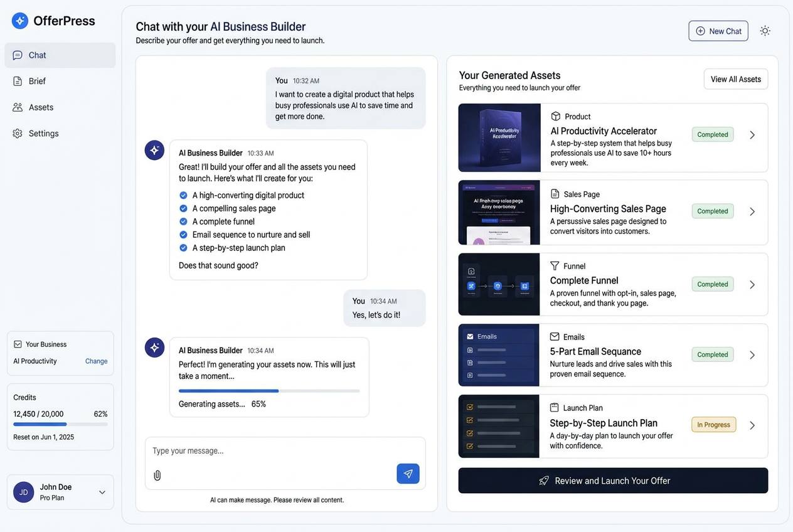793x532 pixels.
Task: Open 5-Part Email Sequence chevron
Action: pyautogui.click(x=752, y=355)
